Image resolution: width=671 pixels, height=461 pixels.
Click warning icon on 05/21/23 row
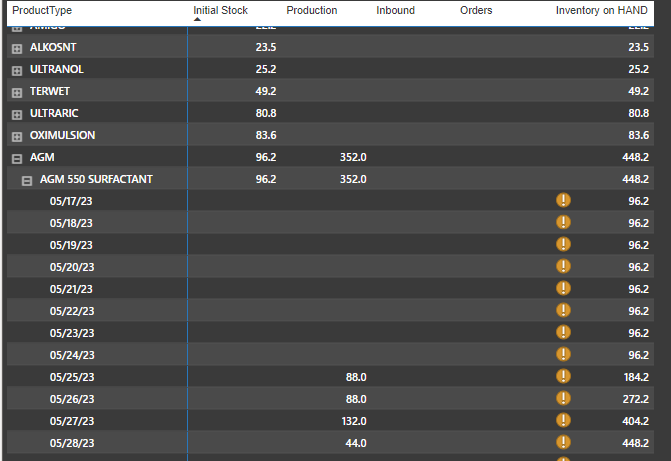tap(563, 288)
